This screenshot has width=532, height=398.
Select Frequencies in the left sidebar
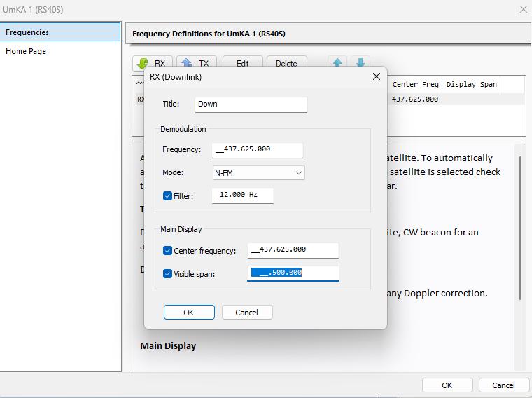(x=60, y=32)
